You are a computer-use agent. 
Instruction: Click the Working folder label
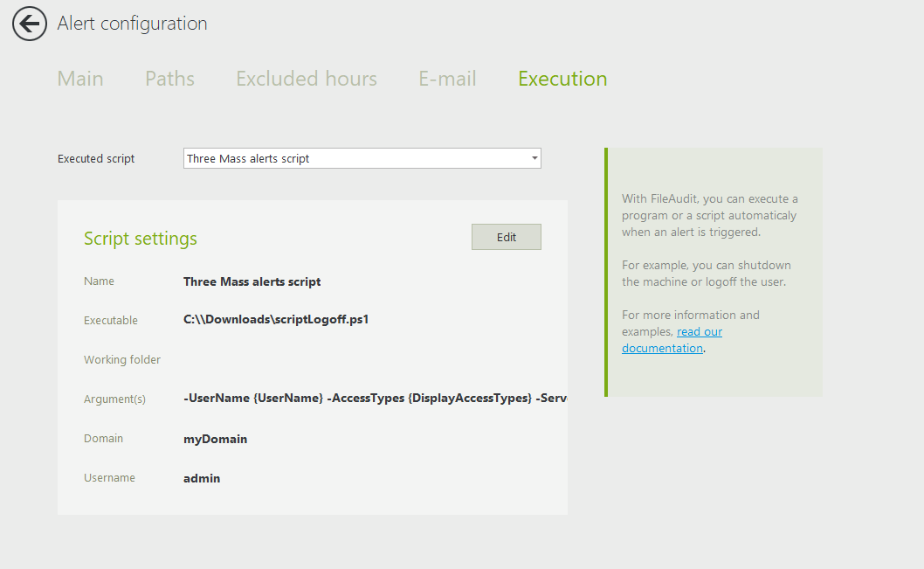pyautogui.click(x=122, y=360)
